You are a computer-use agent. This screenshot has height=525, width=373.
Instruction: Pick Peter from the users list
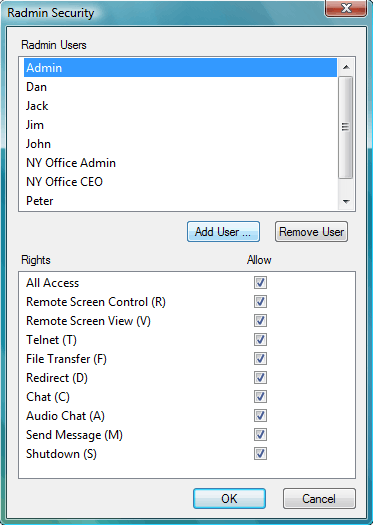[x=180, y=201]
